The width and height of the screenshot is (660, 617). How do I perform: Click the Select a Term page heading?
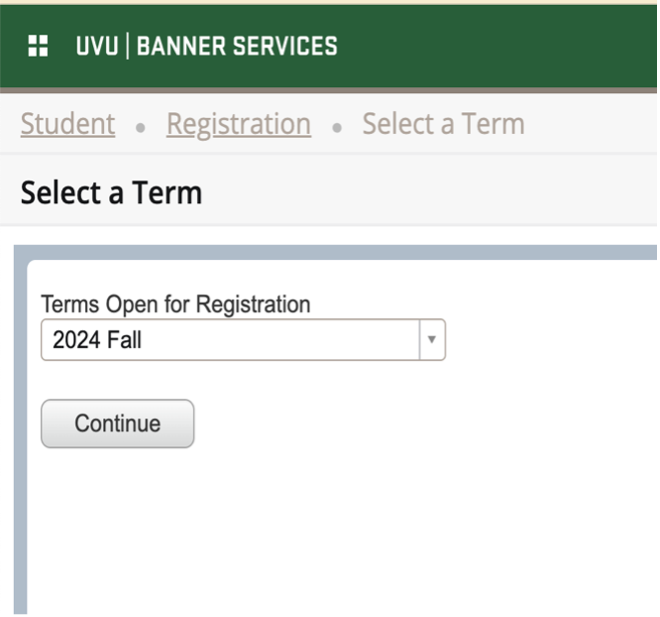click(x=112, y=192)
